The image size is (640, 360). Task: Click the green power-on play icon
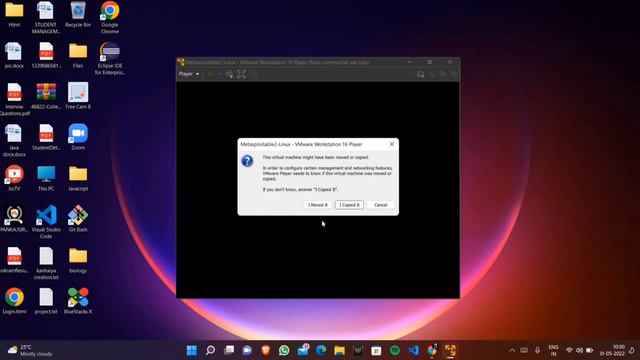click(211, 74)
